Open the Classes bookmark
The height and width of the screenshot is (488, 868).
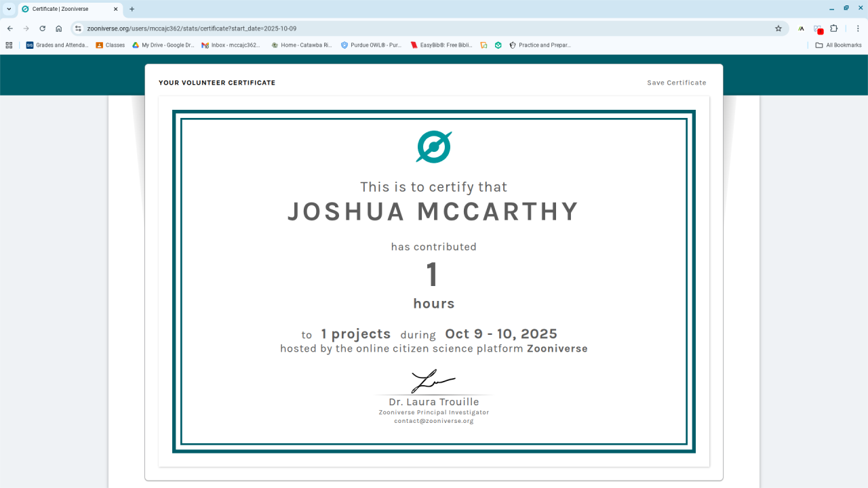coord(111,45)
